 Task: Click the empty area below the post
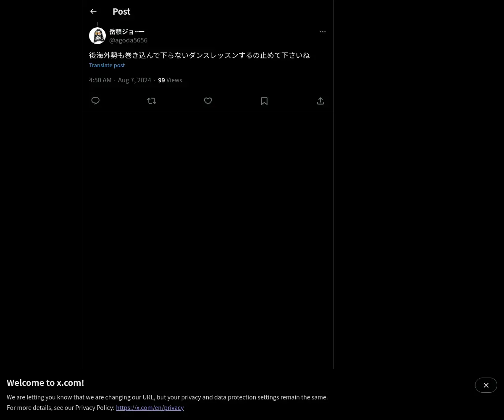[208, 239]
